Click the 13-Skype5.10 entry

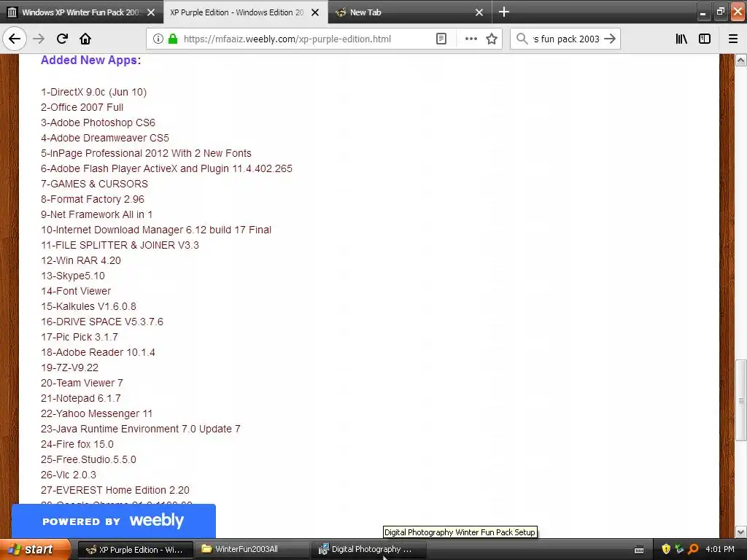[x=73, y=276]
